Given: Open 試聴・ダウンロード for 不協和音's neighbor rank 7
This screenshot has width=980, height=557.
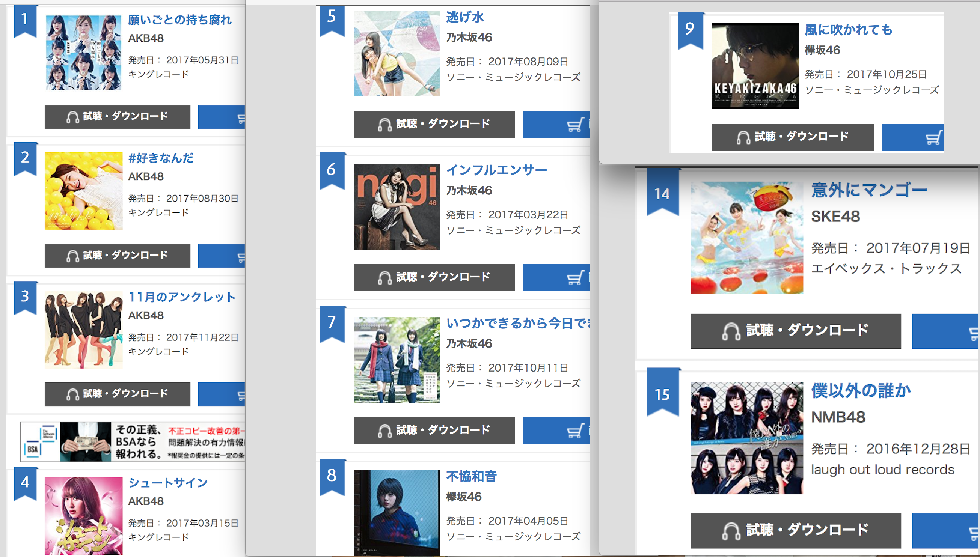Looking at the screenshot, I should pos(434,431).
